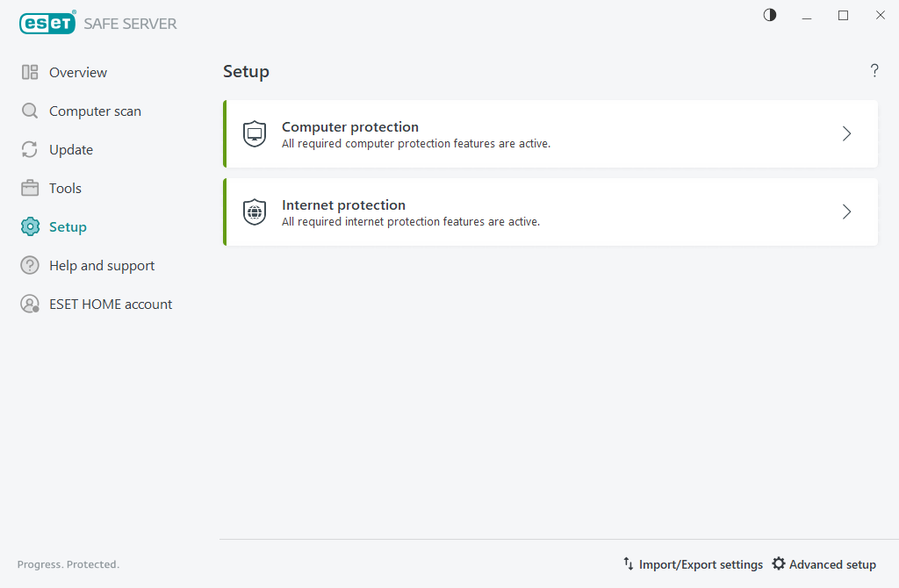The width and height of the screenshot is (899, 588).
Task: Close the ESET window
Action: click(881, 16)
